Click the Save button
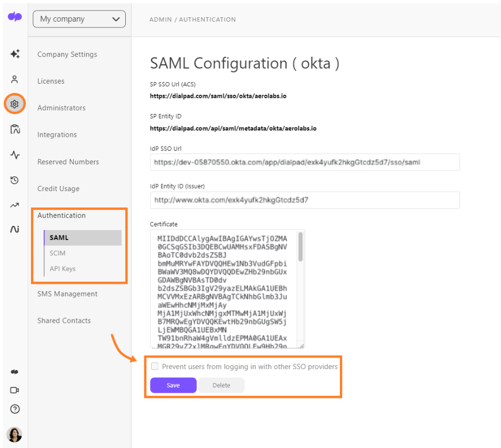 tap(173, 385)
